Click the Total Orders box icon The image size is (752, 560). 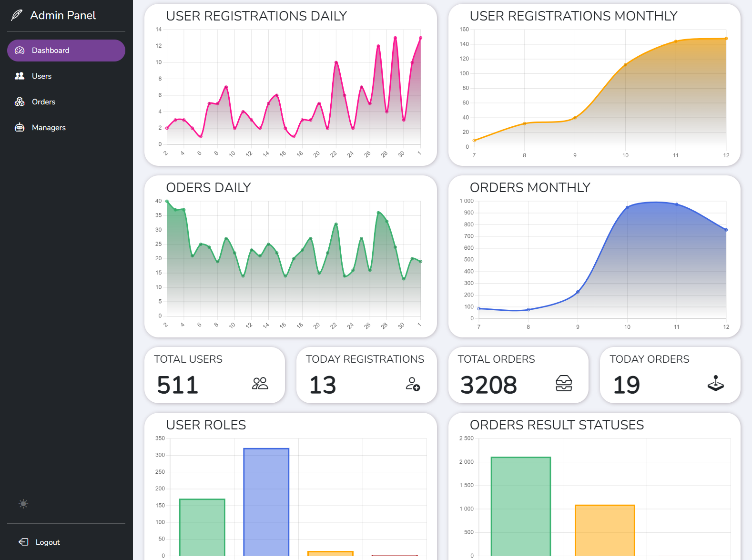(564, 383)
